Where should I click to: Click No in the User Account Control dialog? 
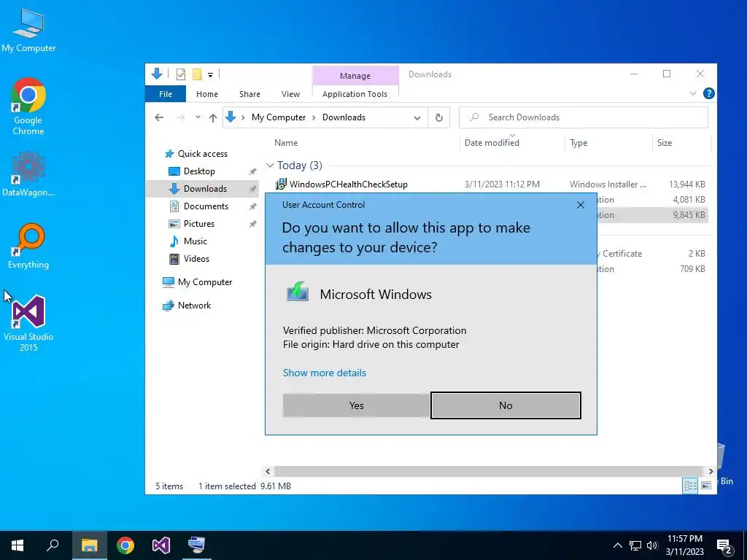pyautogui.click(x=506, y=405)
